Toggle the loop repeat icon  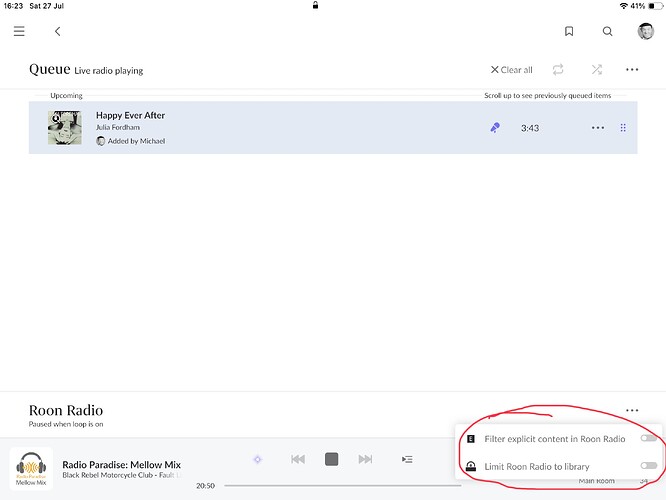click(x=558, y=69)
